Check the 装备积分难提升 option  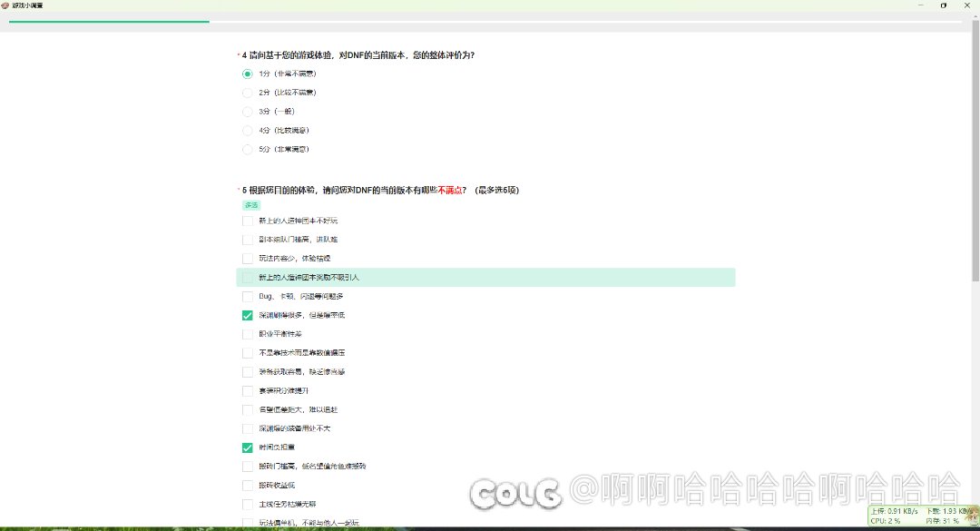(x=248, y=391)
